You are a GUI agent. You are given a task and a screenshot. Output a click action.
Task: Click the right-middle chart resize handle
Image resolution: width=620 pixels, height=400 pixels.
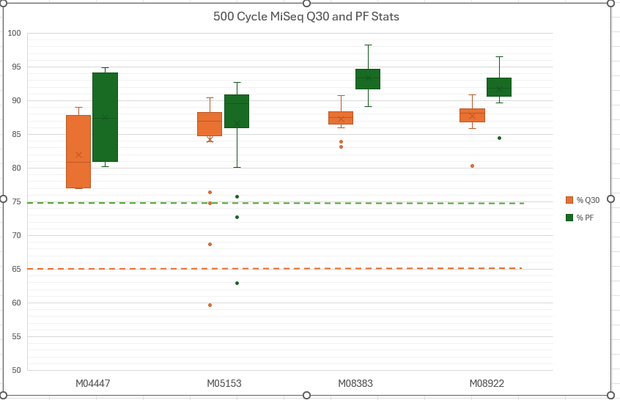click(610, 198)
